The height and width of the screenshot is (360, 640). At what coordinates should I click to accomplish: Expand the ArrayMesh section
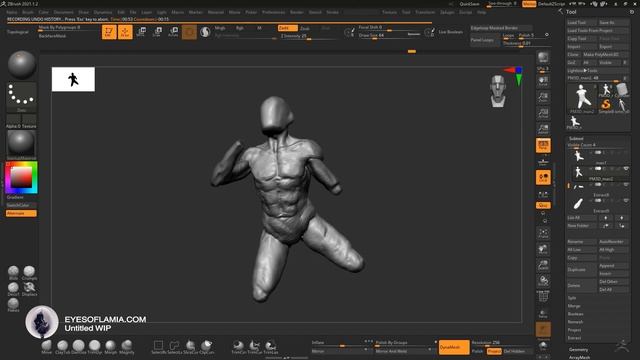click(580, 357)
